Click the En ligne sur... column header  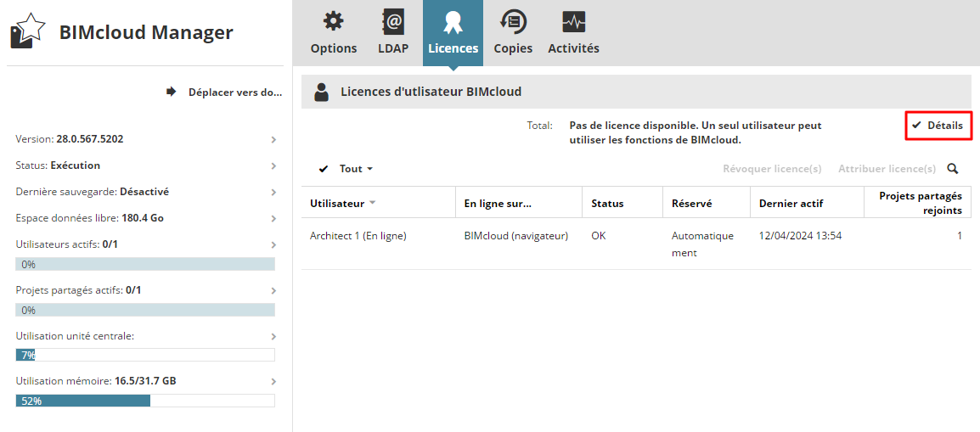pyautogui.click(x=519, y=203)
